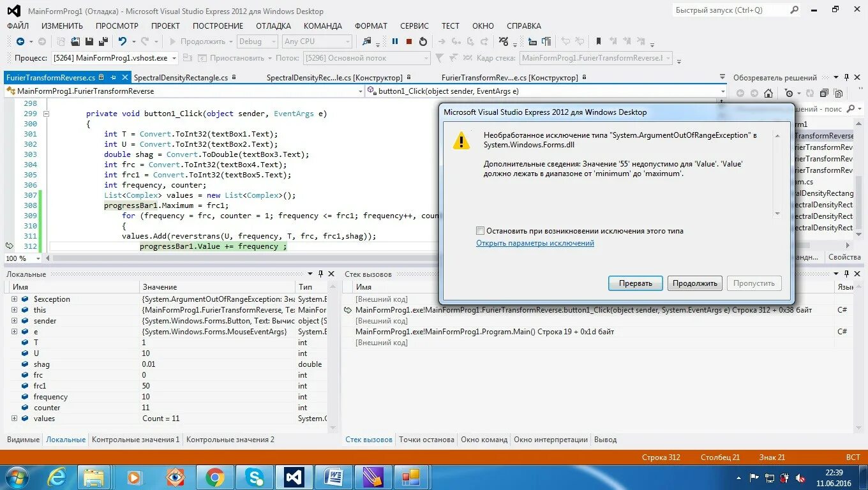
Task: Switch to FurierTransformRev...e.cs [Конструктор] tab
Action: 509,78
